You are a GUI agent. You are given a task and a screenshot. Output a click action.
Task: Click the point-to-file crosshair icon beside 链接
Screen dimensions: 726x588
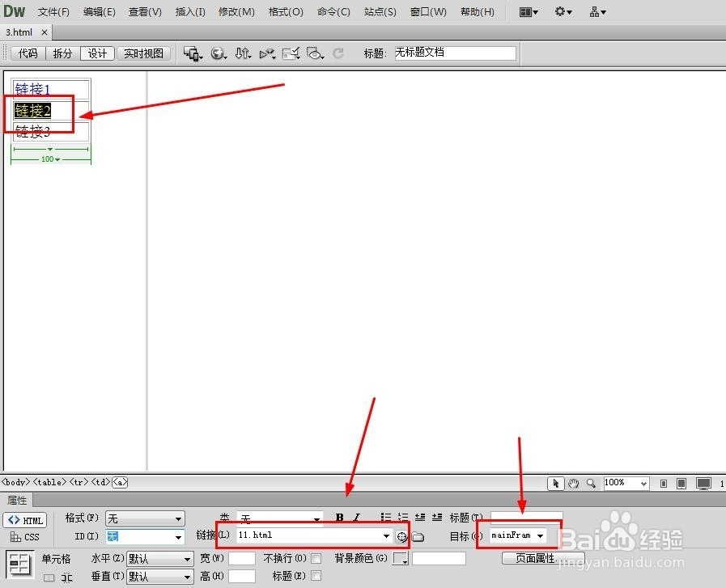(x=401, y=535)
